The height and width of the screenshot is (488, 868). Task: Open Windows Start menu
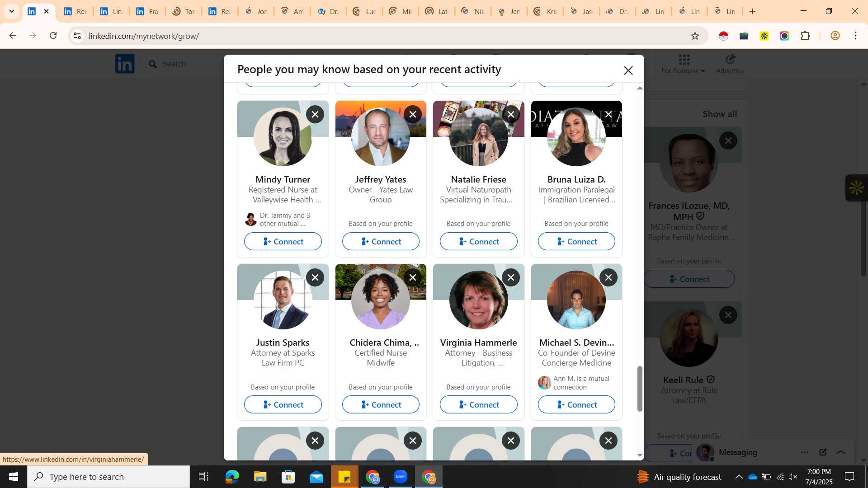pos(14,477)
